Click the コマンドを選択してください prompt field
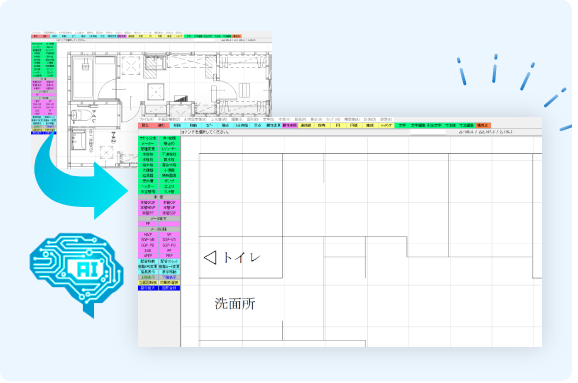 click(295, 132)
